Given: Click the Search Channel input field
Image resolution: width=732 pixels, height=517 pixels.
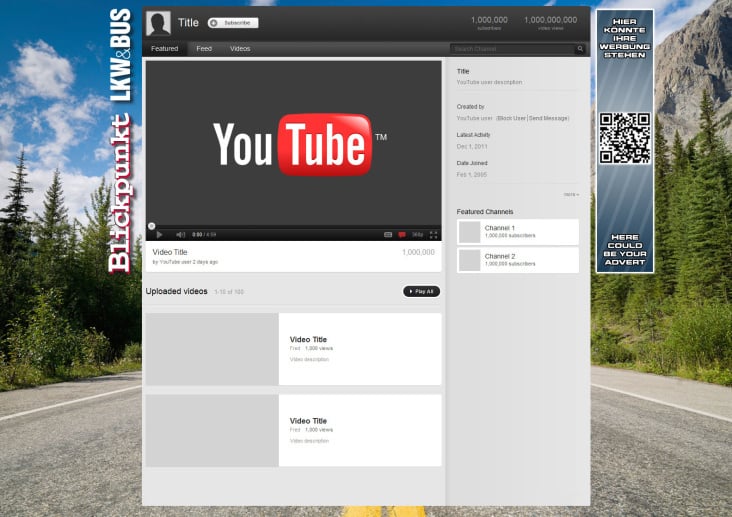Looking at the screenshot, I should click(514, 49).
